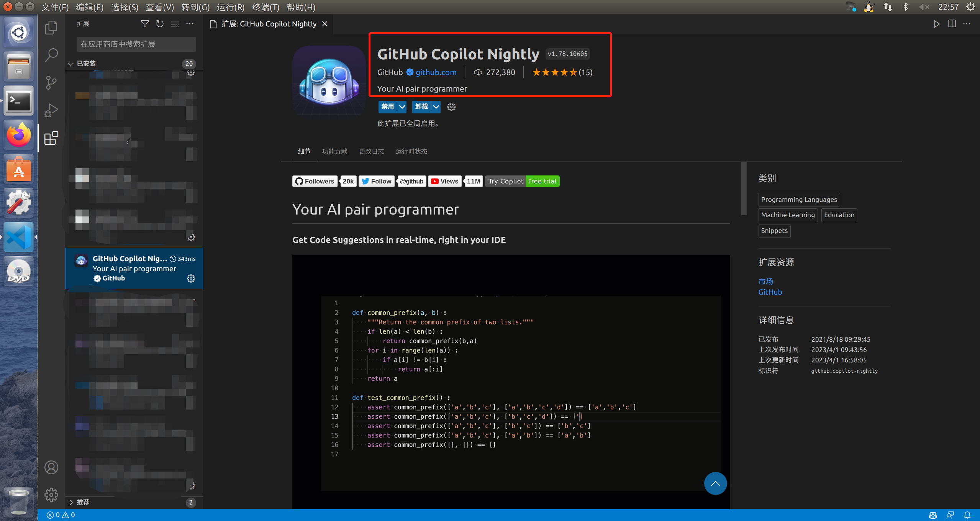Click the github.copilot-nightly identifier text

pyautogui.click(x=844, y=371)
